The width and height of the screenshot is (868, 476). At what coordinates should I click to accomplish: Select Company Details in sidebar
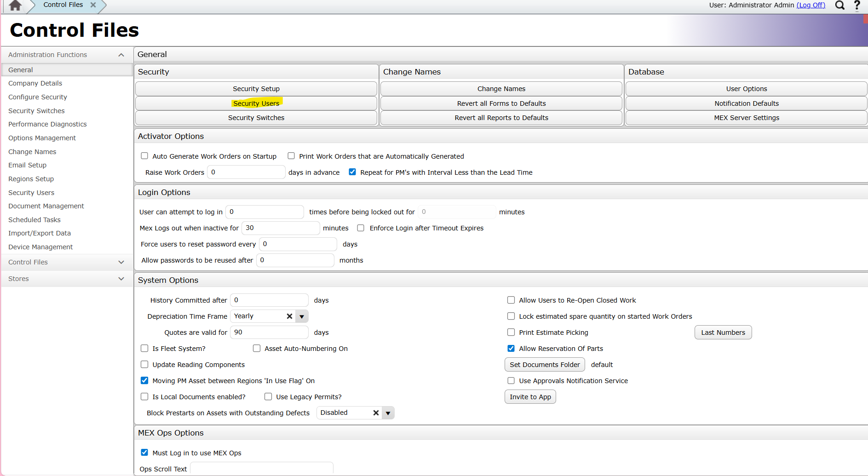click(x=35, y=83)
